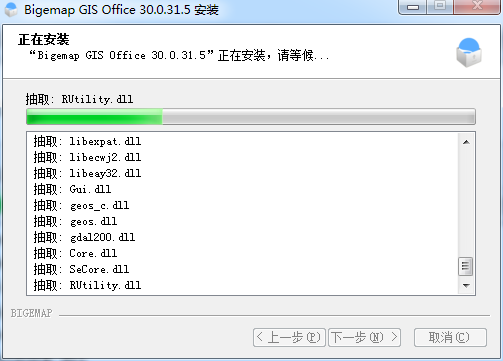Click the window title Bigemap GIS Office 安装

121,10
